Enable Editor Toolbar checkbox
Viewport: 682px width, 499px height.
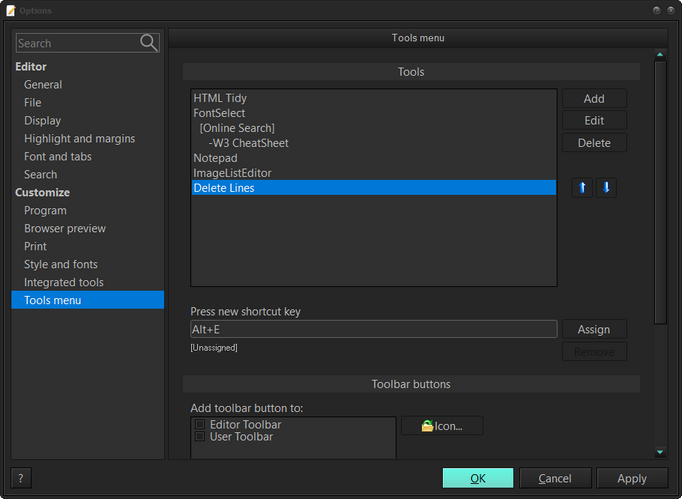click(200, 425)
